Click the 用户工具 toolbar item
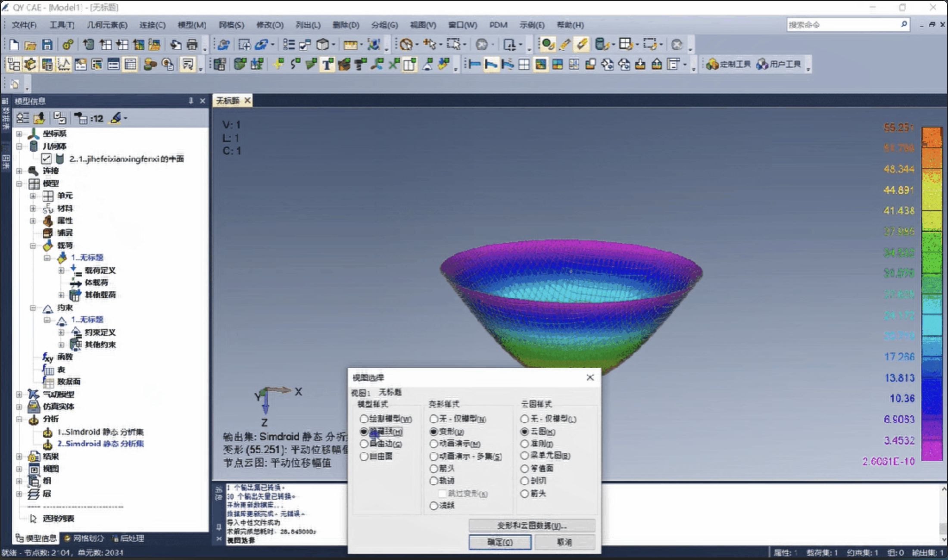This screenshot has height=560, width=948. click(779, 64)
